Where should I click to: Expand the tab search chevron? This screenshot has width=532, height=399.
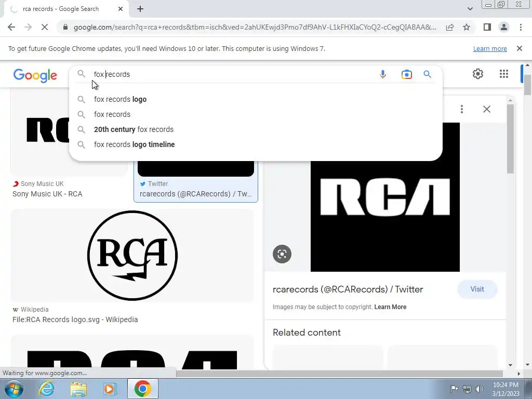[x=470, y=9]
